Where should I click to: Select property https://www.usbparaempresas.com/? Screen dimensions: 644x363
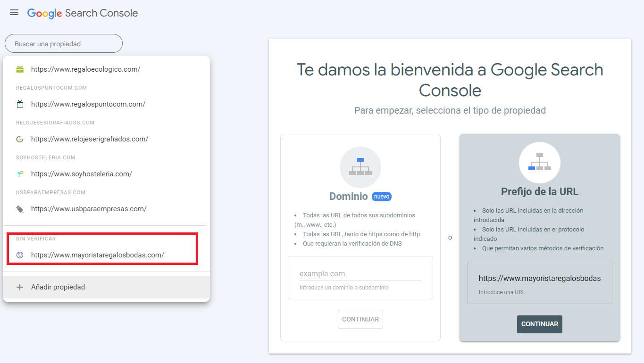pos(106,209)
